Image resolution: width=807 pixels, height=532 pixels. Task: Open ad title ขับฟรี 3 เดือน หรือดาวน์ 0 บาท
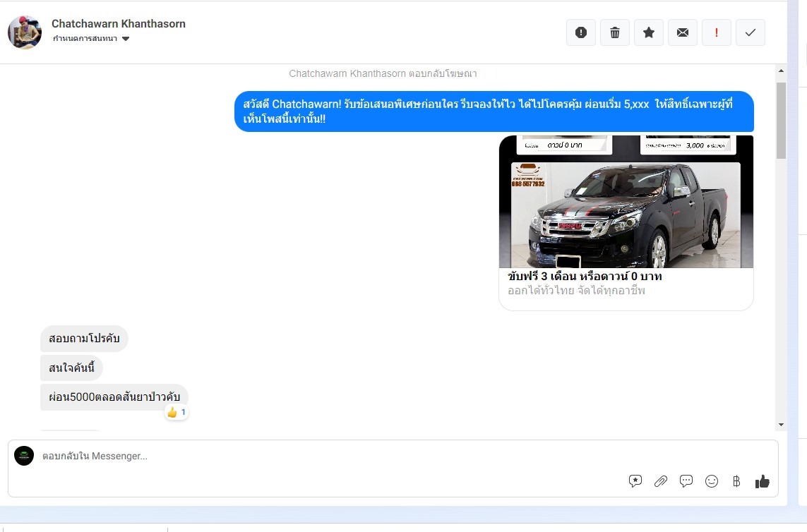(585, 277)
